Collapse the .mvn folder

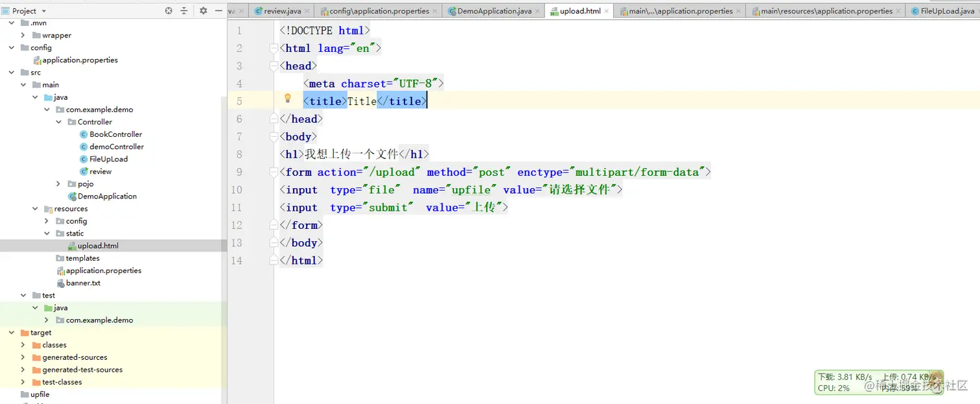coord(12,23)
